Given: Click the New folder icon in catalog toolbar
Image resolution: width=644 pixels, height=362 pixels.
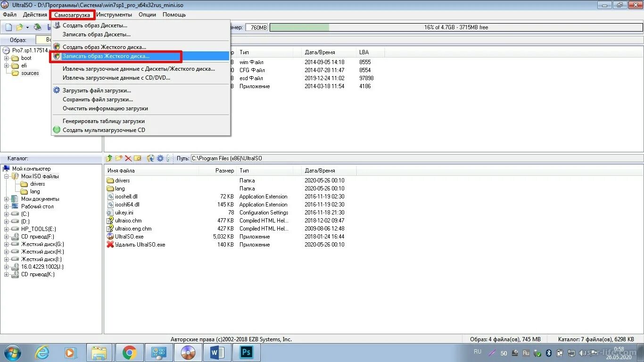Looking at the screenshot, I should pos(119,158).
